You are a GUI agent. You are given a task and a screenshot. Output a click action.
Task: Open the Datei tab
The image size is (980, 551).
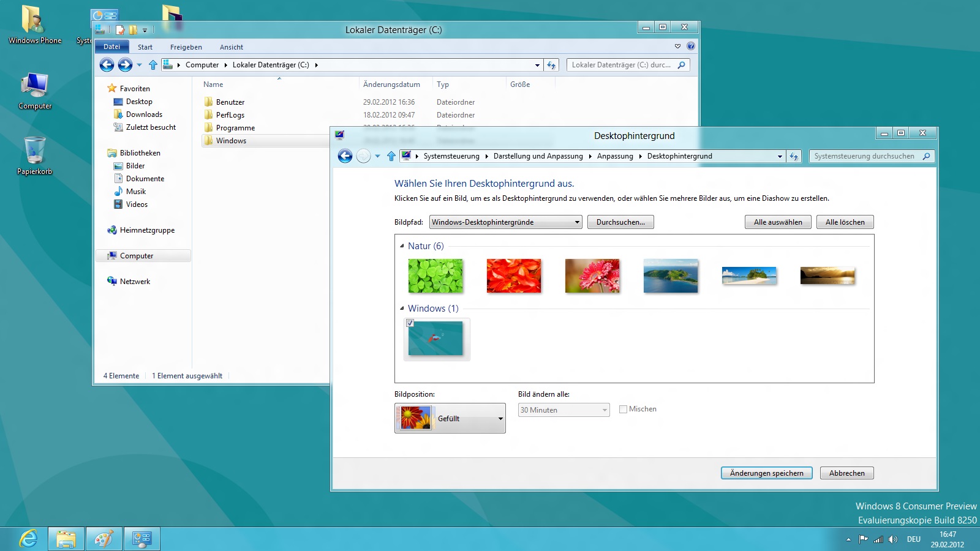pos(112,47)
